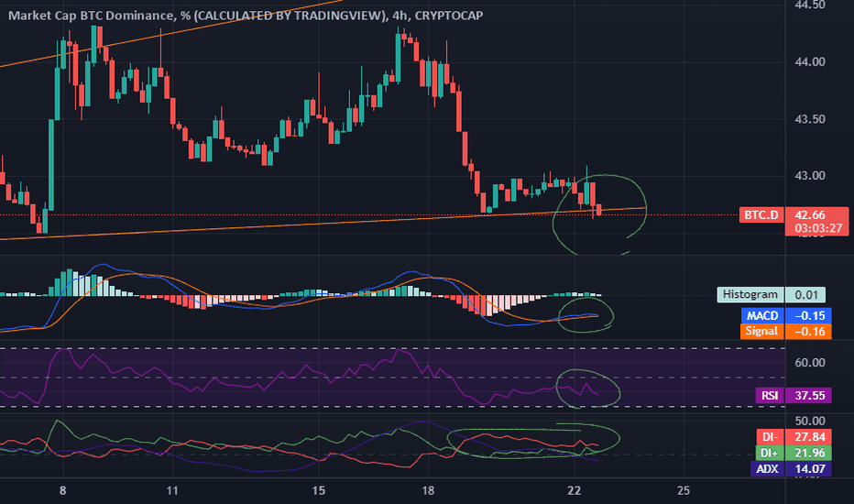Select the BTC.D price label tag

(x=761, y=214)
